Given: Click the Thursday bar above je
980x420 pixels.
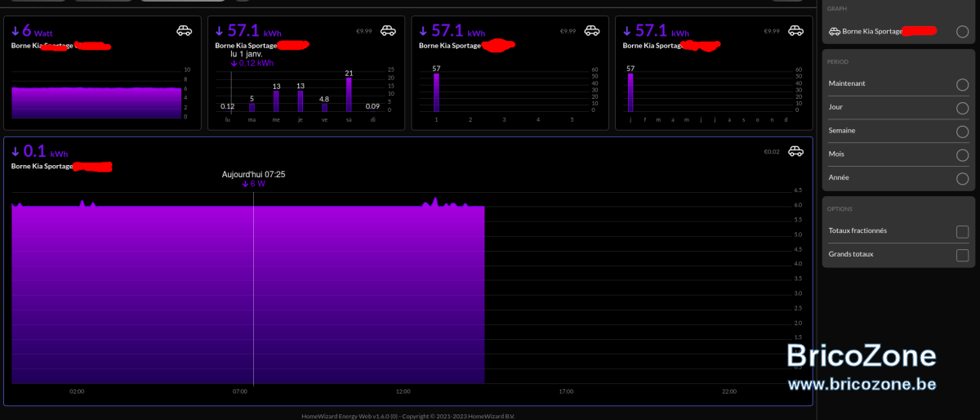Looking at the screenshot, I should click(x=301, y=101).
